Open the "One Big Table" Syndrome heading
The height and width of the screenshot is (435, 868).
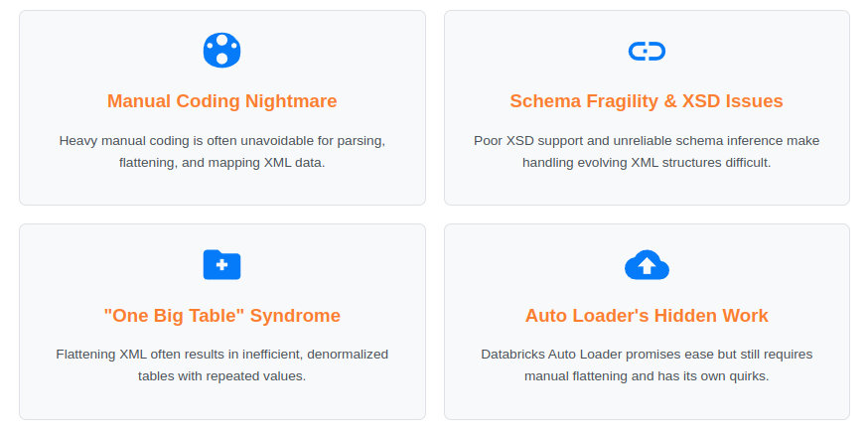(x=222, y=316)
